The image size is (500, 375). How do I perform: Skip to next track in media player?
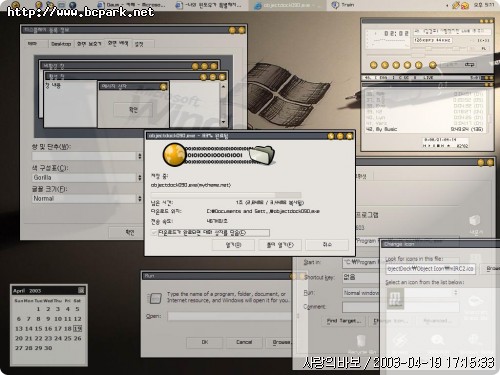[418, 65]
